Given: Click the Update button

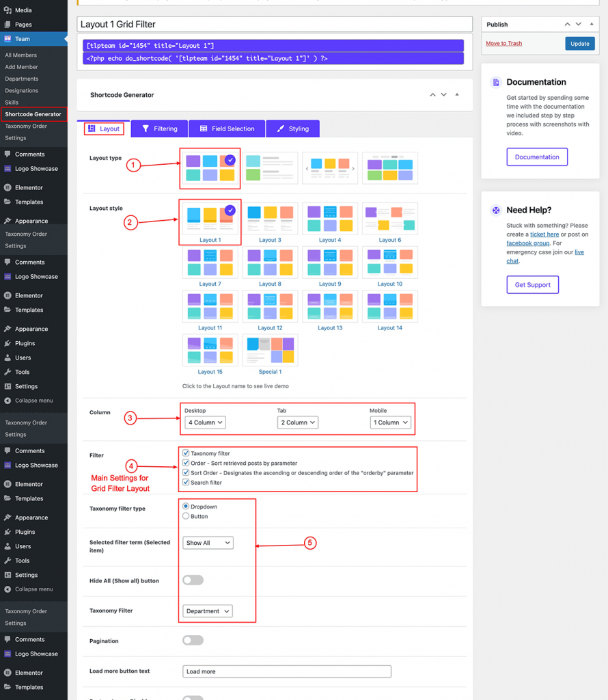Looking at the screenshot, I should pos(580,44).
